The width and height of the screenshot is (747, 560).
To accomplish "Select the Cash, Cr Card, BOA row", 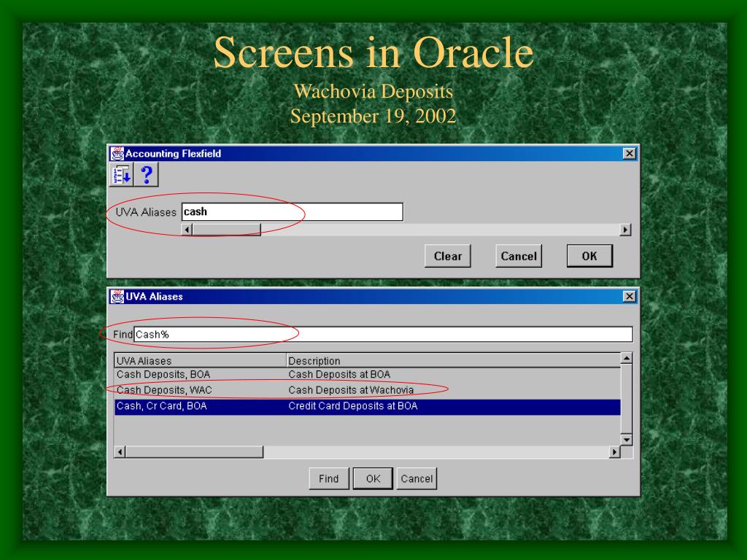I will coord(368,406).
